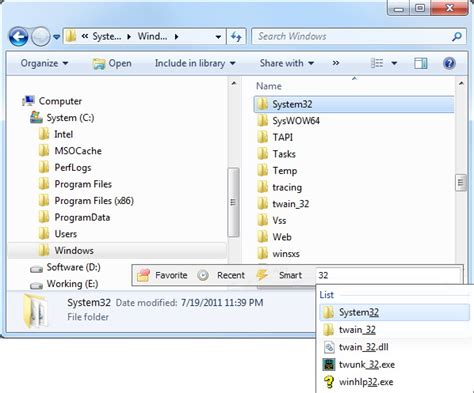Open the Share with menu

point(287,63)
